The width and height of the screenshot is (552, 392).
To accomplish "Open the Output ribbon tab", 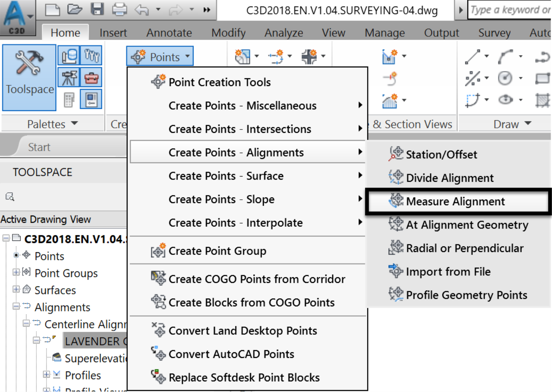I will coord(441,33).
